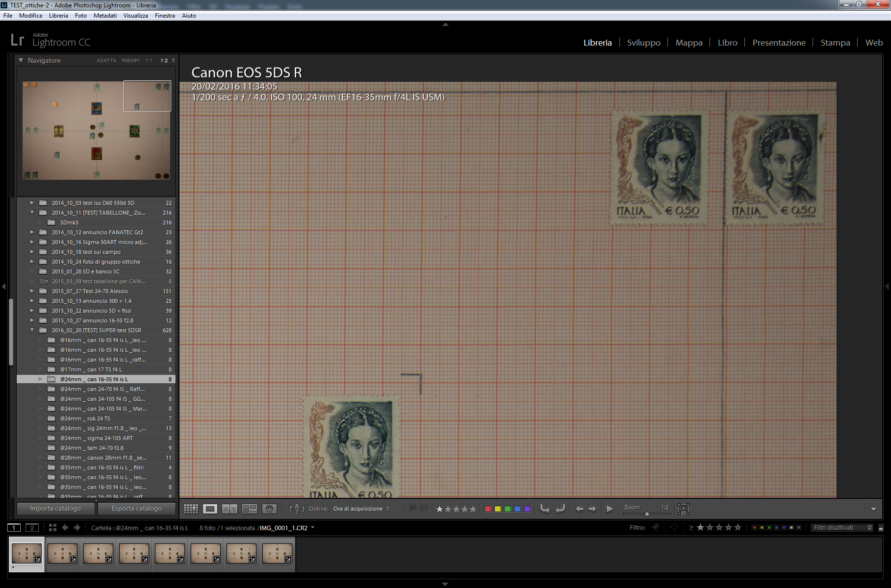The width and height of the screenshot is (891, 588).
Task: Set rating to five stars in toolbar
Action: (473, 509)
